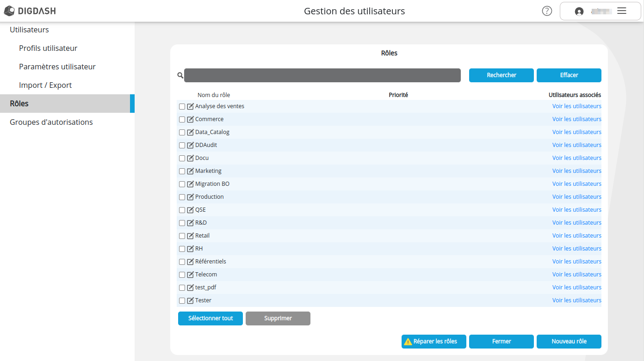Click the user avatar icon
The image size is (644, 361).
pos(579,12)
